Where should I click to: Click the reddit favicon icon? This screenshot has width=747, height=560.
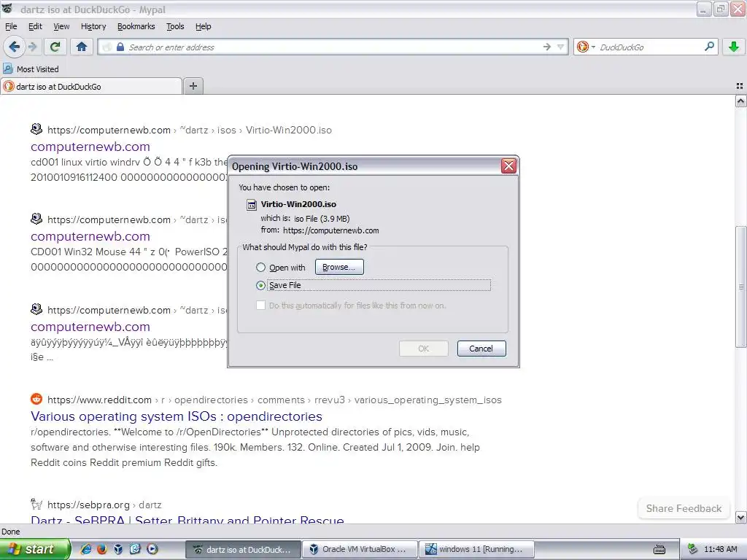point(36,399)
